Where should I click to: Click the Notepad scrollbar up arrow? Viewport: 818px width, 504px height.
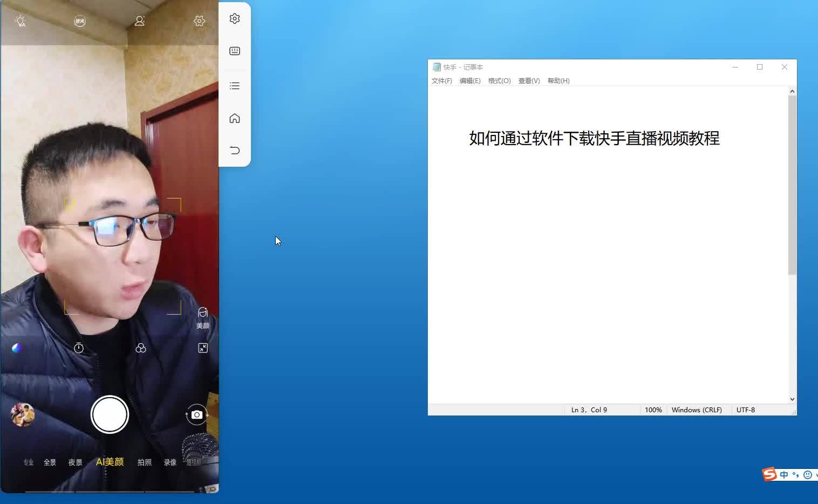pos(792,91)
